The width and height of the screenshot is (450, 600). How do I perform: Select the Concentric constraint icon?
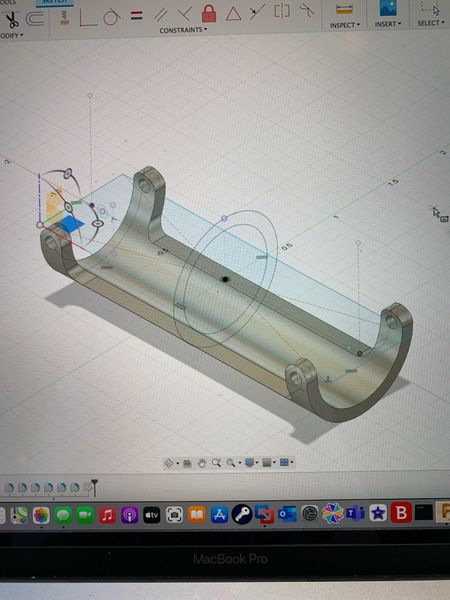pos(257,11)
